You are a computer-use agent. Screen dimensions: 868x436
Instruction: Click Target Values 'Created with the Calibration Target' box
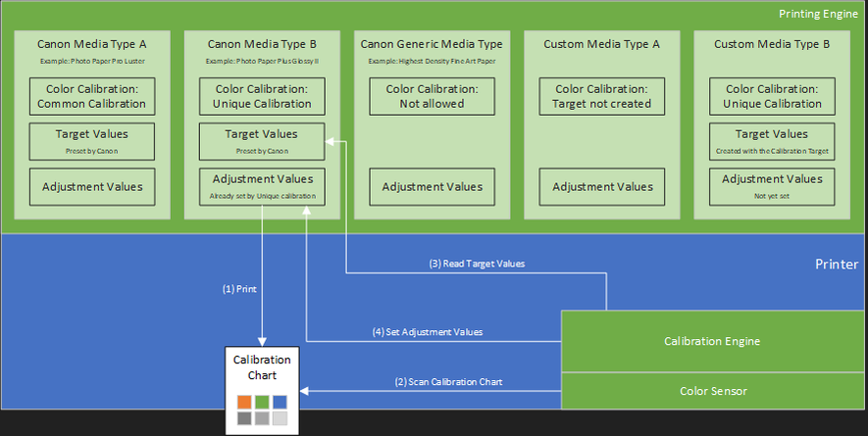point(772,142)
